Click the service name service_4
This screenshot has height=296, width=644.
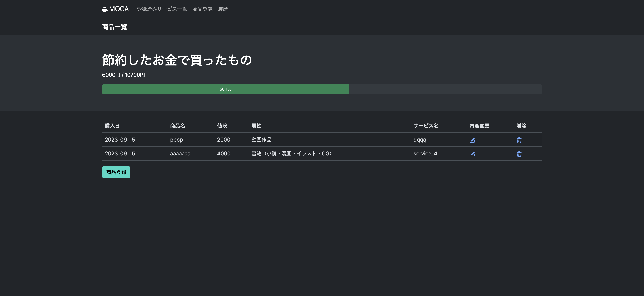[x=425, y=154]
